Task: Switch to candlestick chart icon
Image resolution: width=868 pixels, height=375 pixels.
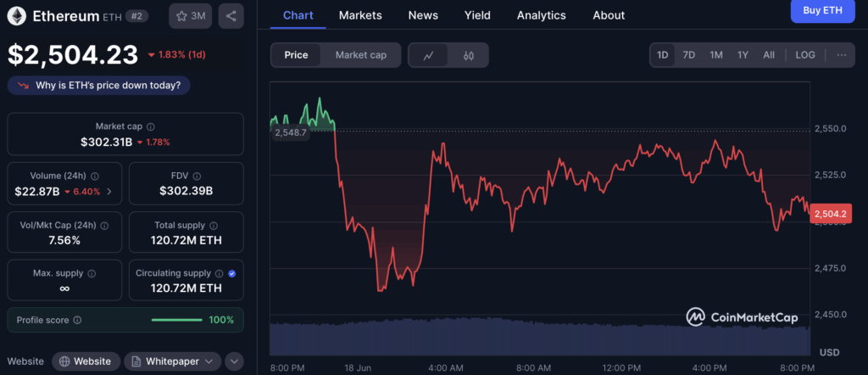Action: coord(468,55)
